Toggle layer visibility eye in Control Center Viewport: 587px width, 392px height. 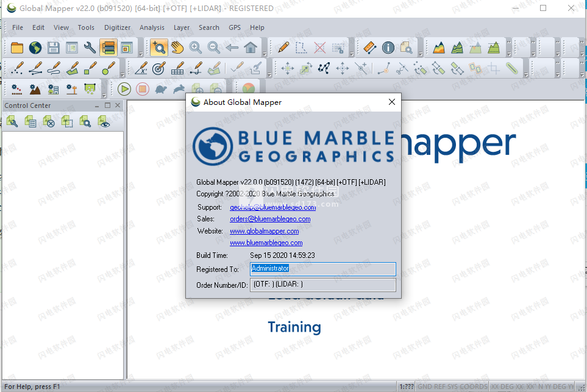coord(104,121)
